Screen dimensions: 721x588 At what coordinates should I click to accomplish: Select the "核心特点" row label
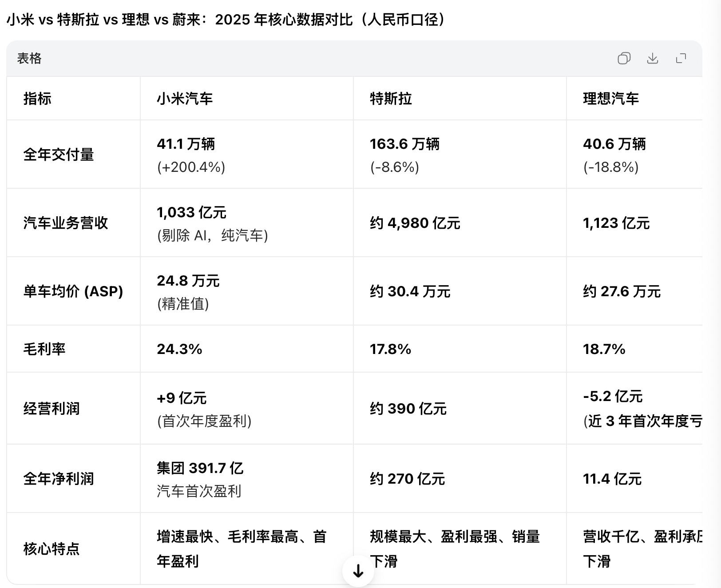click(x=51, y=550)
